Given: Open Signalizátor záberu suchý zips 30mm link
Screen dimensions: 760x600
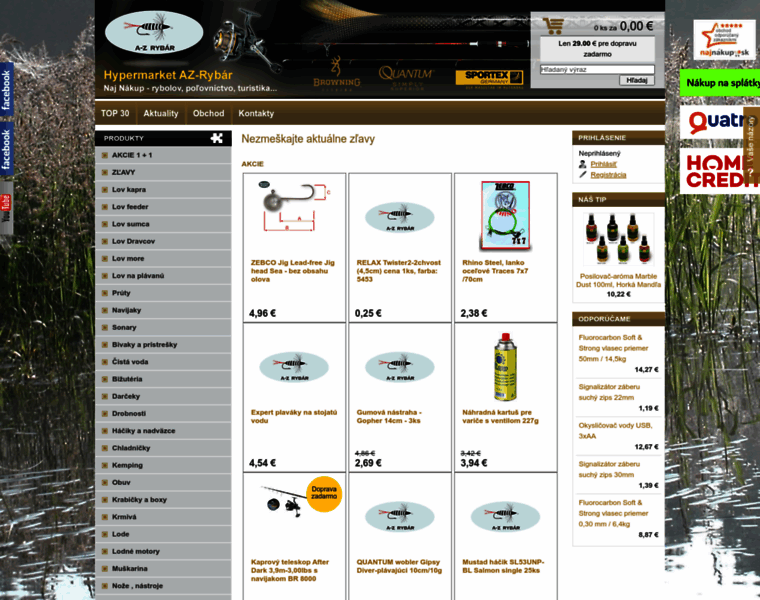Looking at the screenshot, I should click(609, 469).
